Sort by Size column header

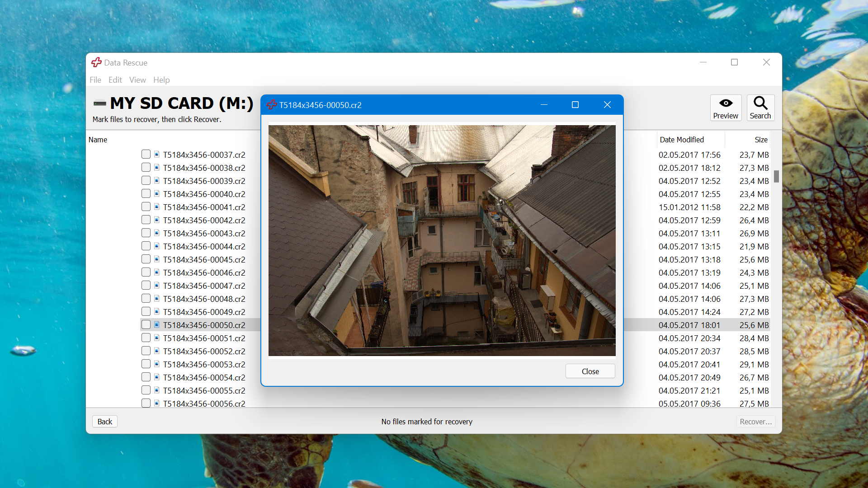[761, 140]
